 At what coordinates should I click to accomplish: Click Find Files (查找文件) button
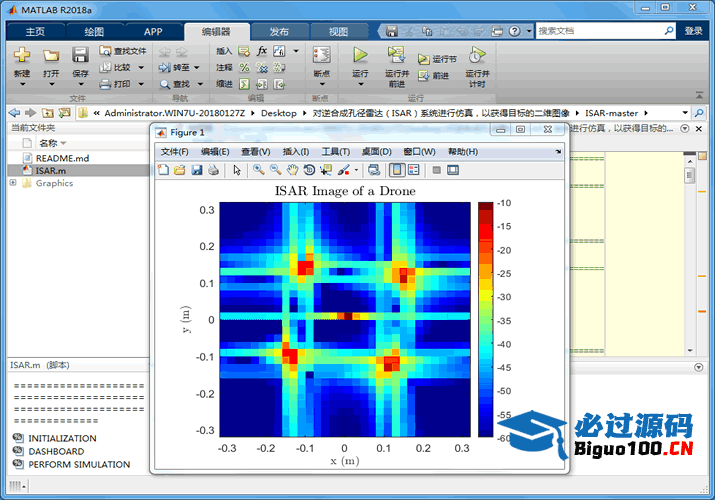(123, 51)
